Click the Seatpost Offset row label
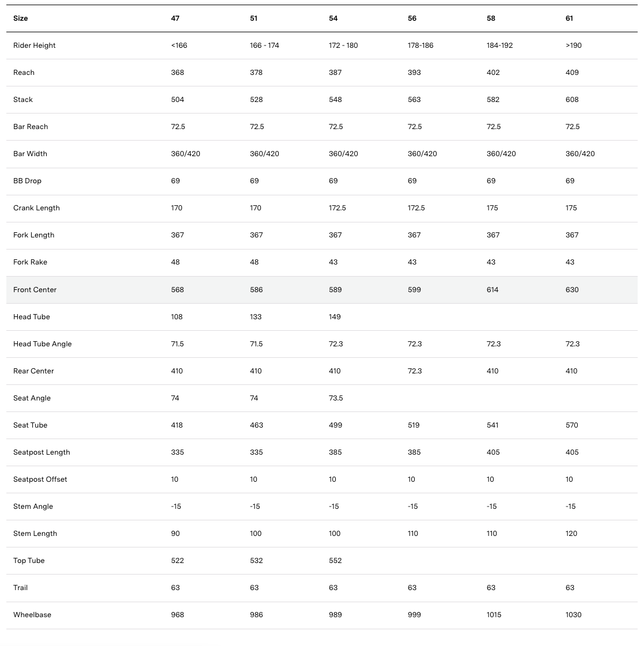The image size is (644, 646). point(40,479)
